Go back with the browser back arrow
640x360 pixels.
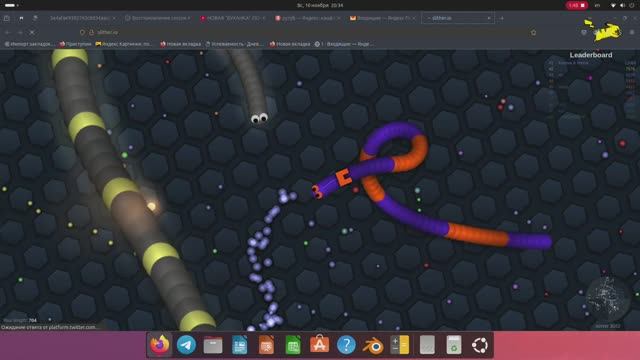pyautogui.click(x=8, y=32)
